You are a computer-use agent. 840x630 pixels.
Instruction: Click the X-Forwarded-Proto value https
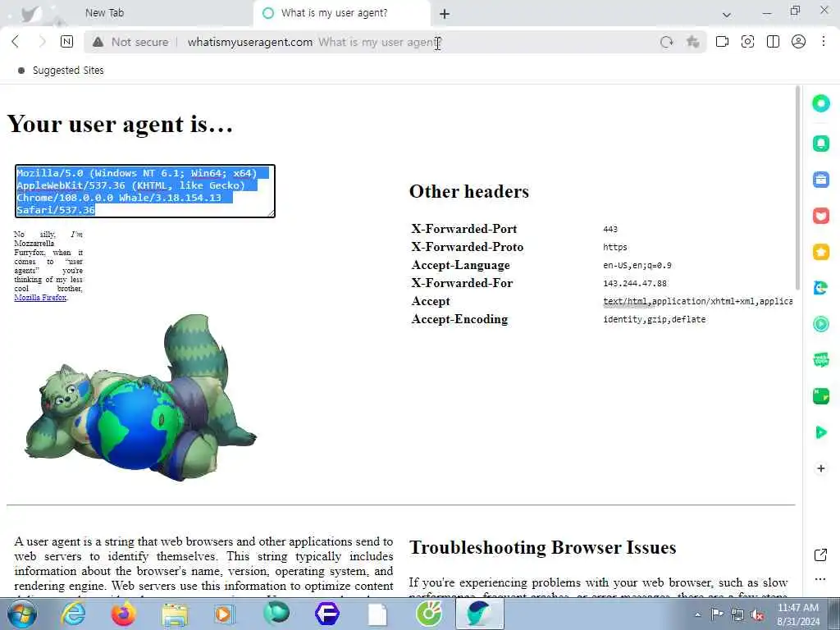(x=615, y=247)
